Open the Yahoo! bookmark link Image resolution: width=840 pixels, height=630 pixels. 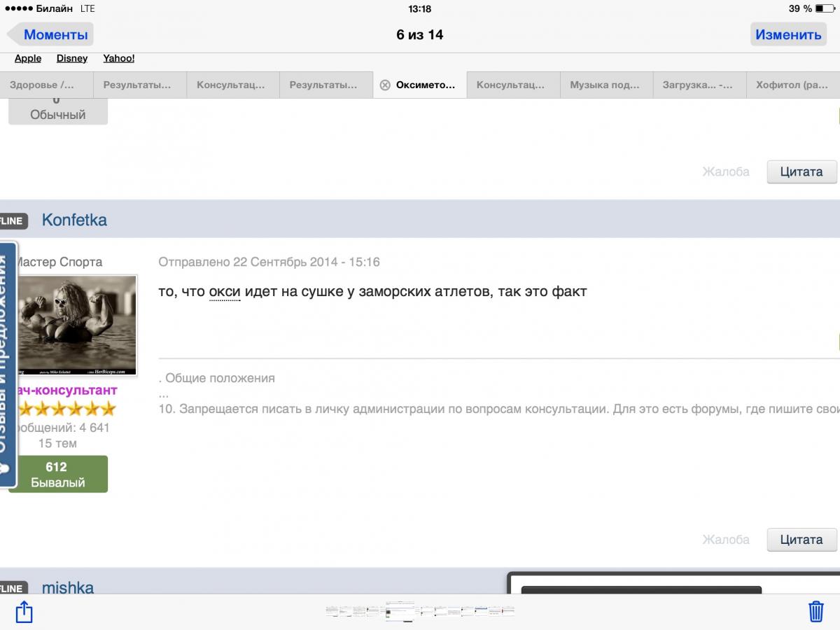pos(119,59)
